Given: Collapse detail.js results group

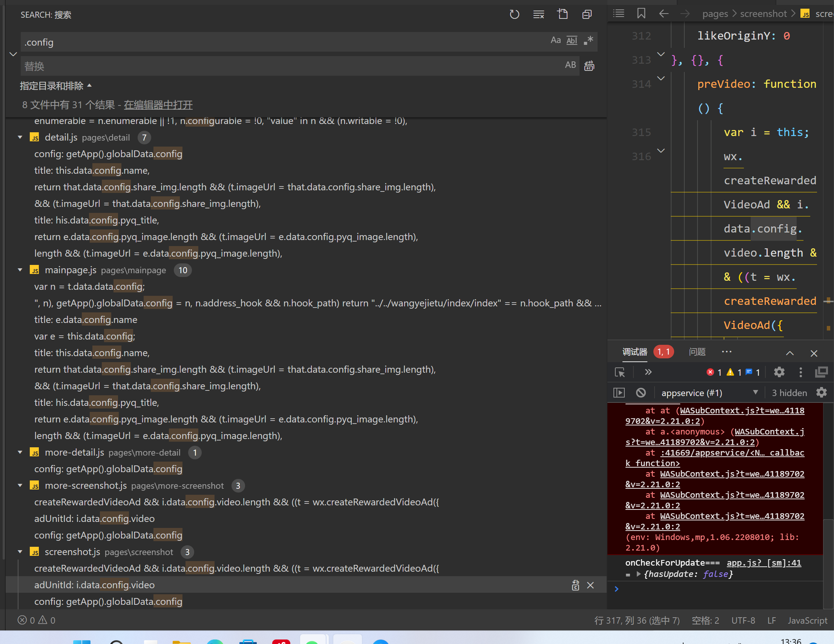Looking at the screenshot, I should click(x=20, y=138).
